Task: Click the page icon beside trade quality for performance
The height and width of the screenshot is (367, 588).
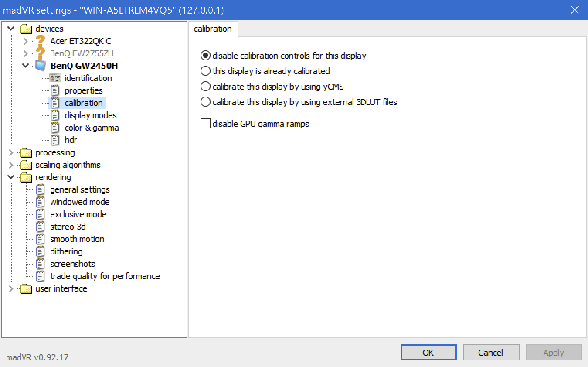Action: click(x=41, y=276)
